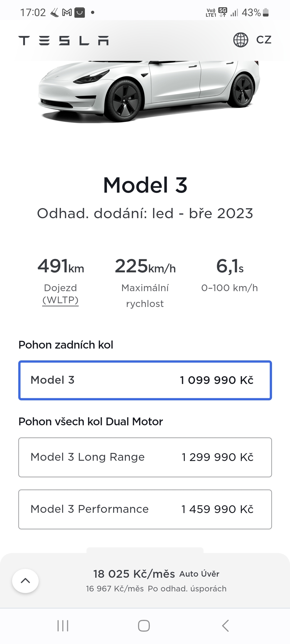This screenshot has width=290, height=644.
Task: Open Android recent apps button
Action: (63, 626)
